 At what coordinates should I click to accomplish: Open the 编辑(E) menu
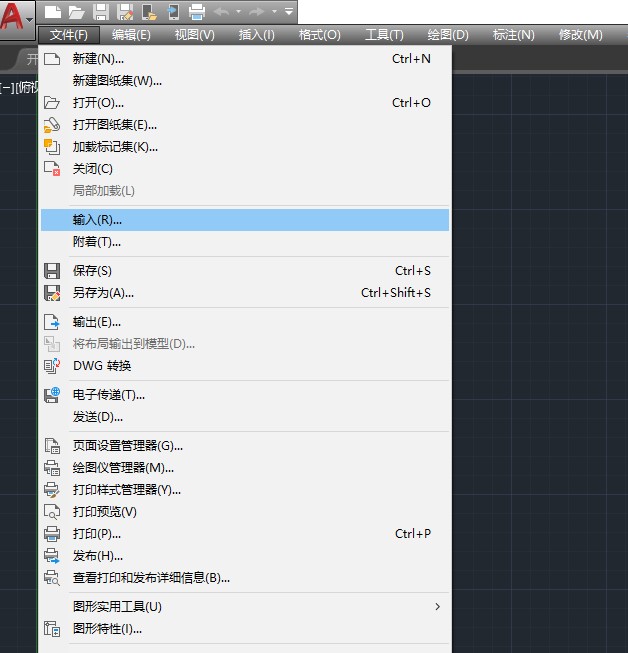pos(131,35)
